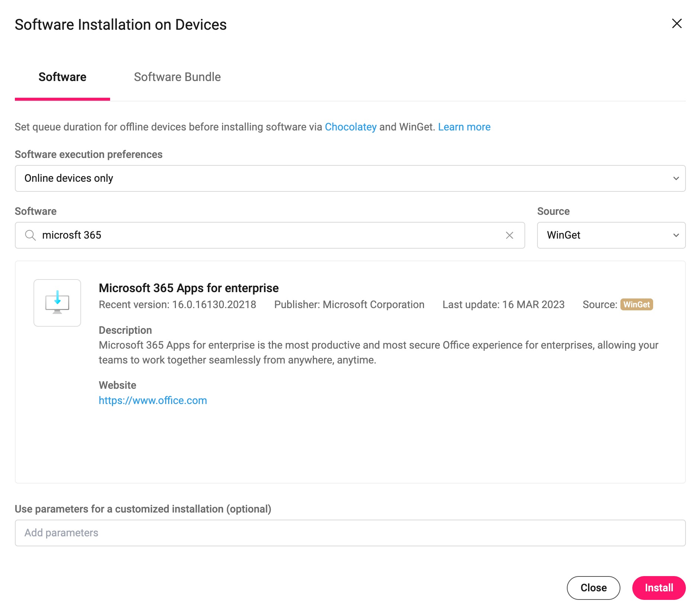Click the Add parameters input field
Viewport: 700px width, 614px height.
[350, 533]
